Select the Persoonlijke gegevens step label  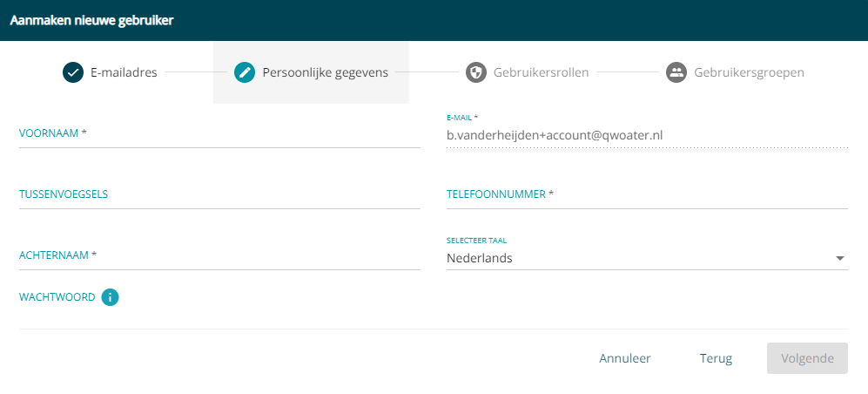click(x=325, y=72)
